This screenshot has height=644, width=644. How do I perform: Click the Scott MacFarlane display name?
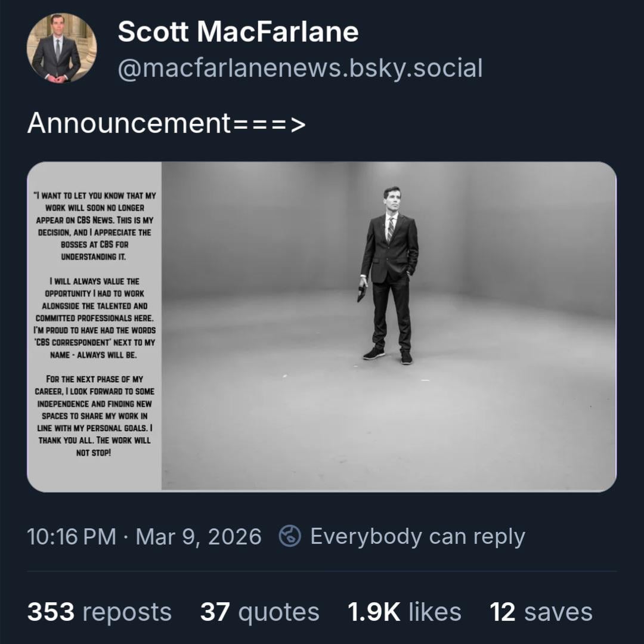click(238, 32)
